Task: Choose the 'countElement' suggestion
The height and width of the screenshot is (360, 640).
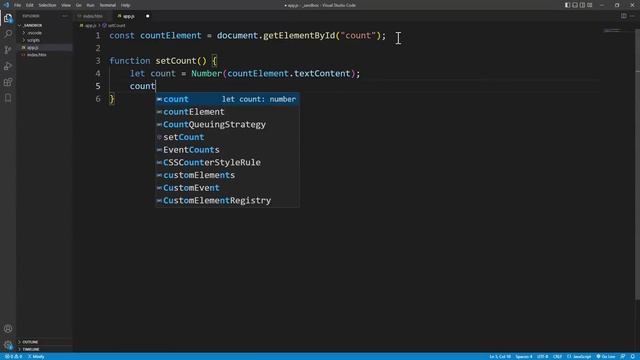Action: tap(227, 112)
